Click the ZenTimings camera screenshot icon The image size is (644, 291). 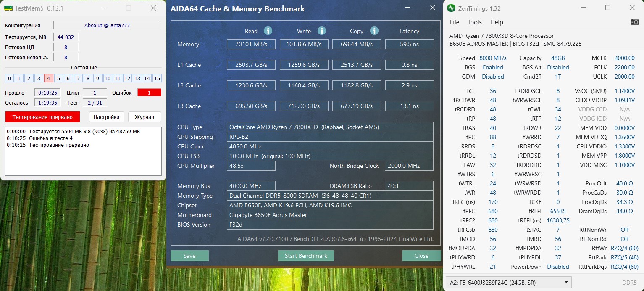click(x=634, y=22)
